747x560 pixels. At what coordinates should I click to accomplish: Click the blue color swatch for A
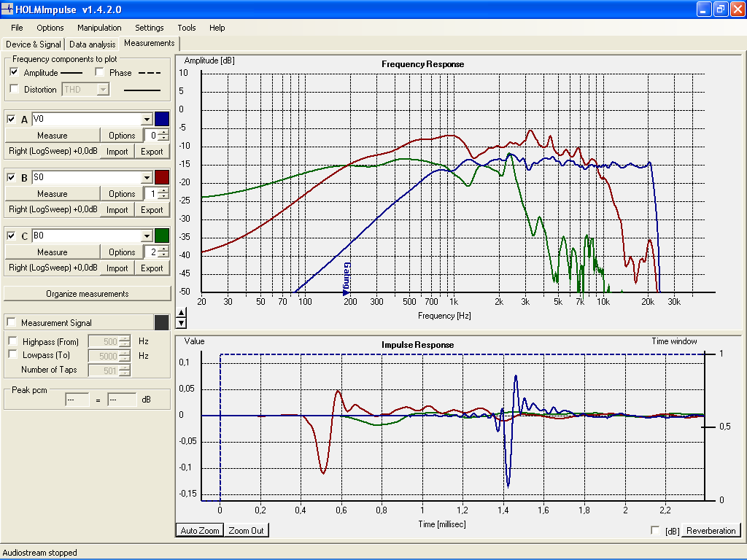click(x=162, y=119)
